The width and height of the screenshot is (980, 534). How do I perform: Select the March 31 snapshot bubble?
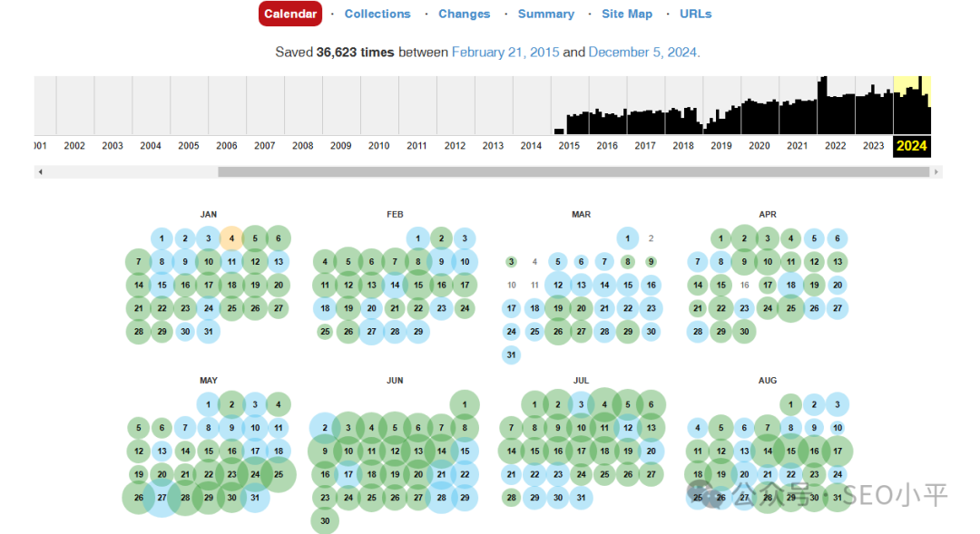tap(511, 354)
